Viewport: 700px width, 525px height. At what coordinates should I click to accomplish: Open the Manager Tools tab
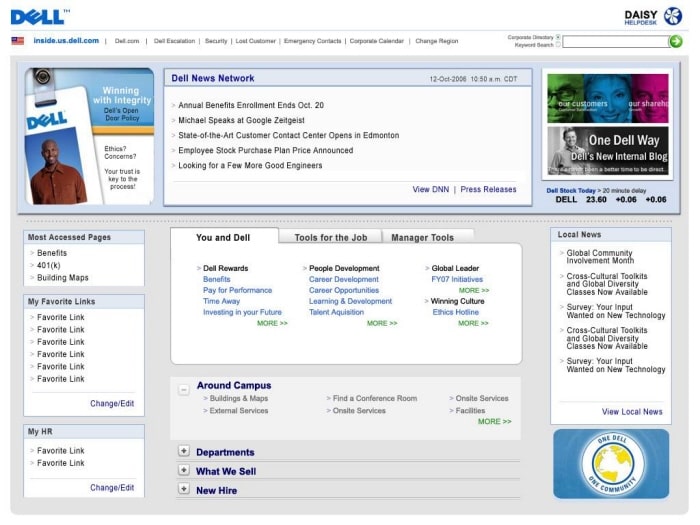click(422, 238)
